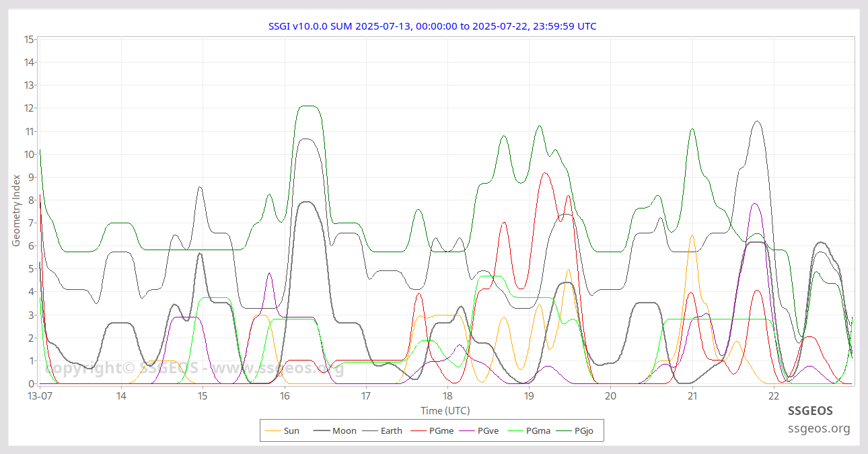Toggle the Sun series in the legend

pyautogui.click(x=284, y=430)
